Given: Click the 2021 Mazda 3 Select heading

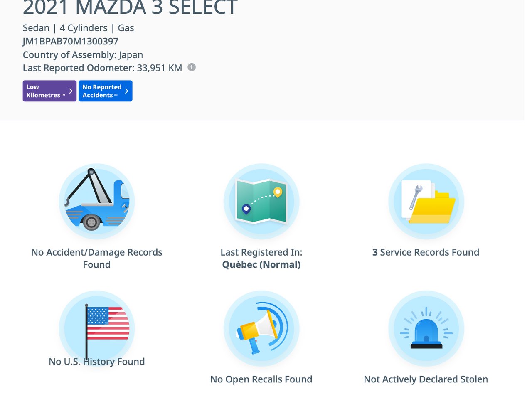Looking at the screenshot, I should 130,7.
